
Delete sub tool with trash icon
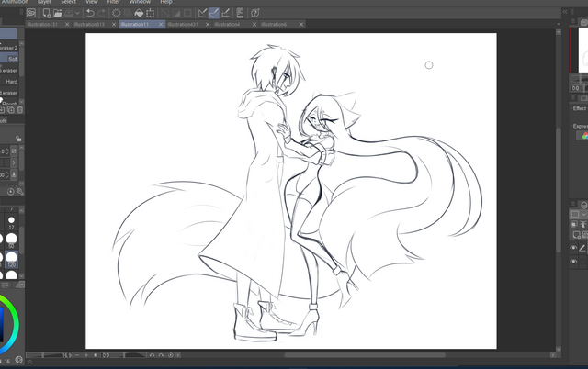(20, 110)
